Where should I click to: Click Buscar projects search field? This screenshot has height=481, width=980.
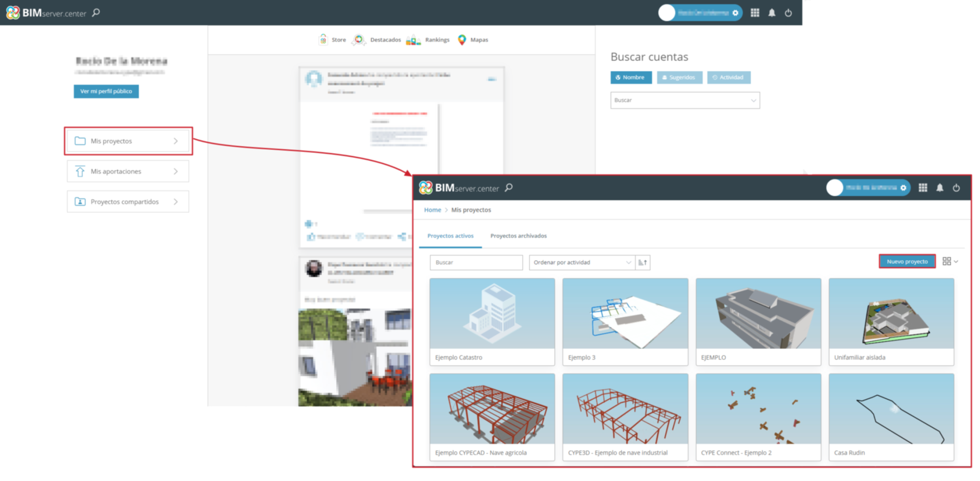[476, 262]
